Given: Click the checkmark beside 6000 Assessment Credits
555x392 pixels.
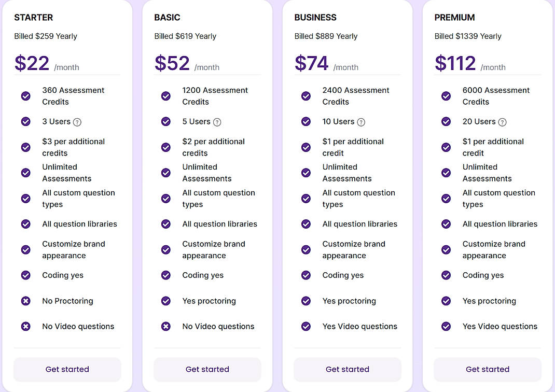Looking at the screenshot, I should (446, 96).
